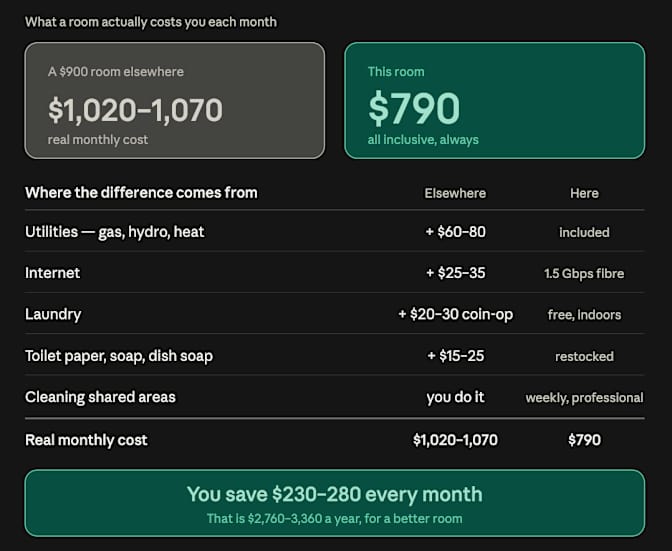Click the '1.5 Gbps fibre' internet value

point(584,273)
